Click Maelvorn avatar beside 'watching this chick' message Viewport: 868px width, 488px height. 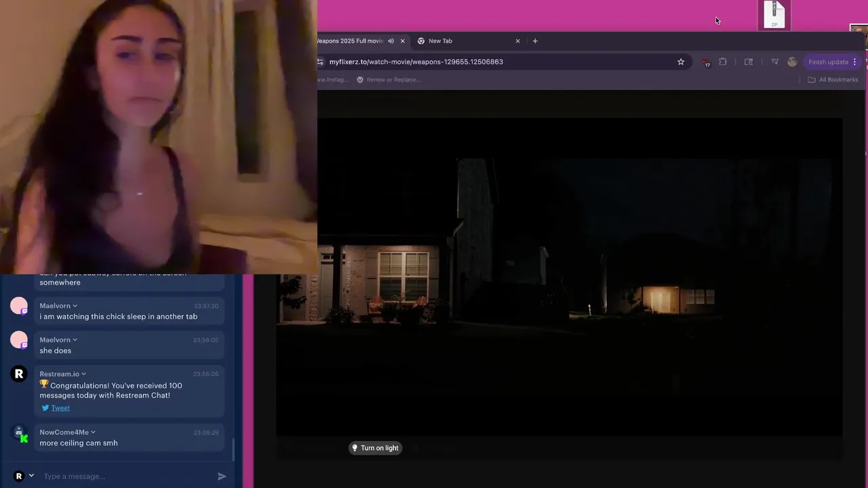(19, 306)
